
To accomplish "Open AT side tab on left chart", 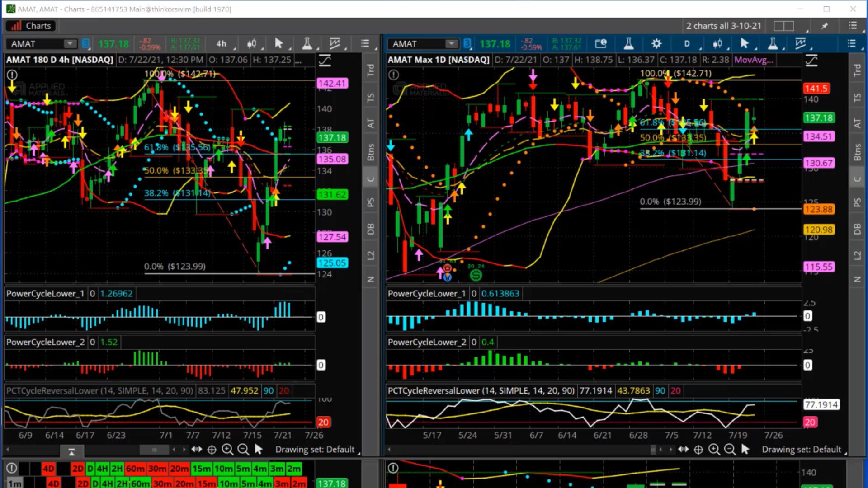I will tap(371, 123).
